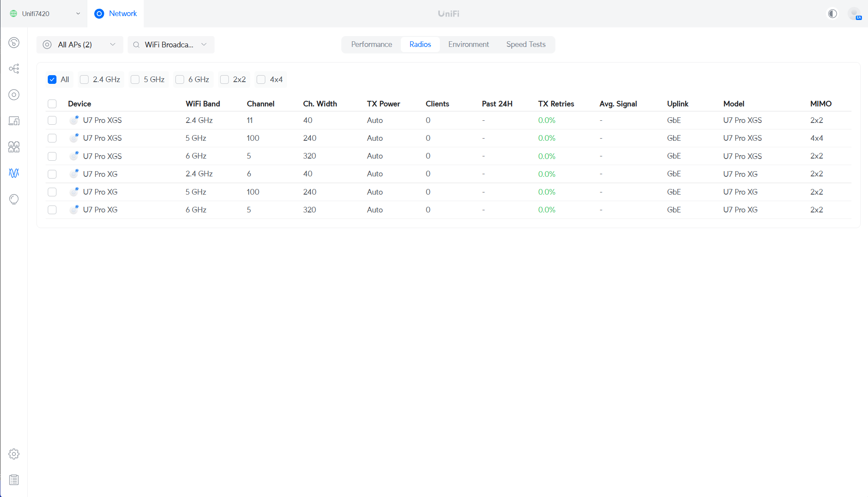Expand the All APs (2) dropdown
The width and height of the screenshot is (868, 497).
[80, 45]
